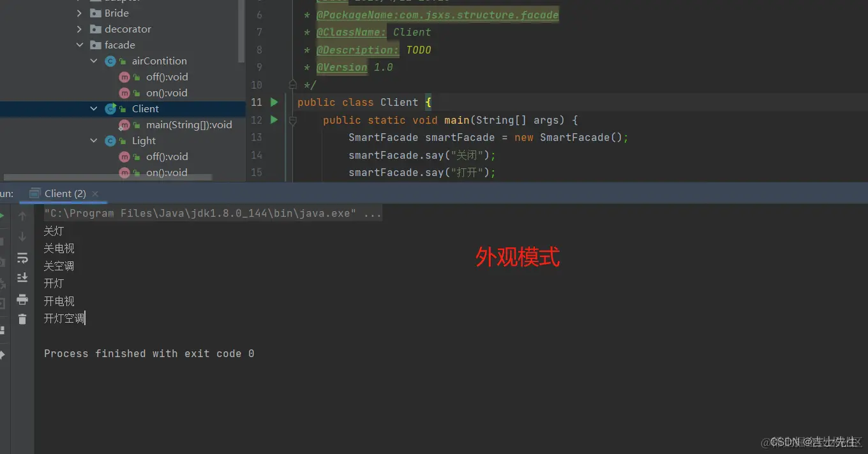The width and height of the screenshot is (868, 454).
Task: Click the console output line 关灯
Action: (54, 231)
